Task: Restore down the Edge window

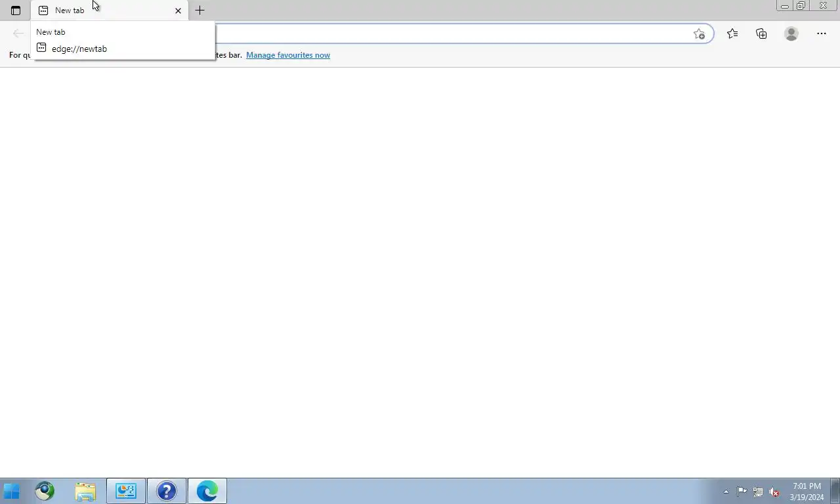Action: point(801,6)
